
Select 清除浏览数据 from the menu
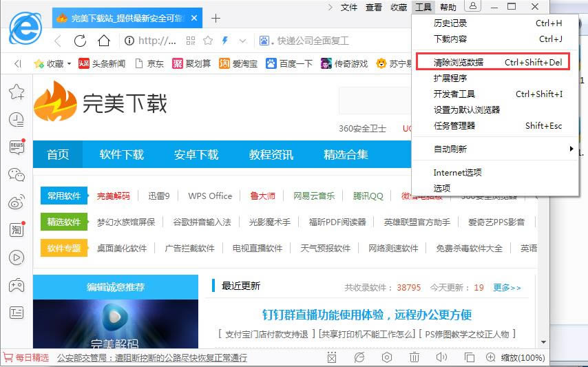(459, 62)
